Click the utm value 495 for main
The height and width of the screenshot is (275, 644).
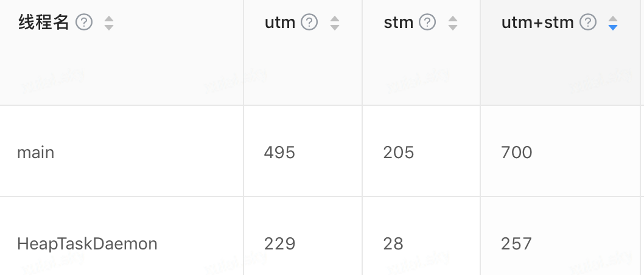(x=279, y=152)
